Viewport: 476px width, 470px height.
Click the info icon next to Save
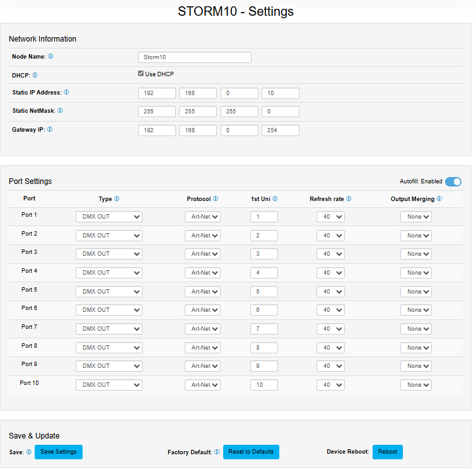tap(29, 452)
